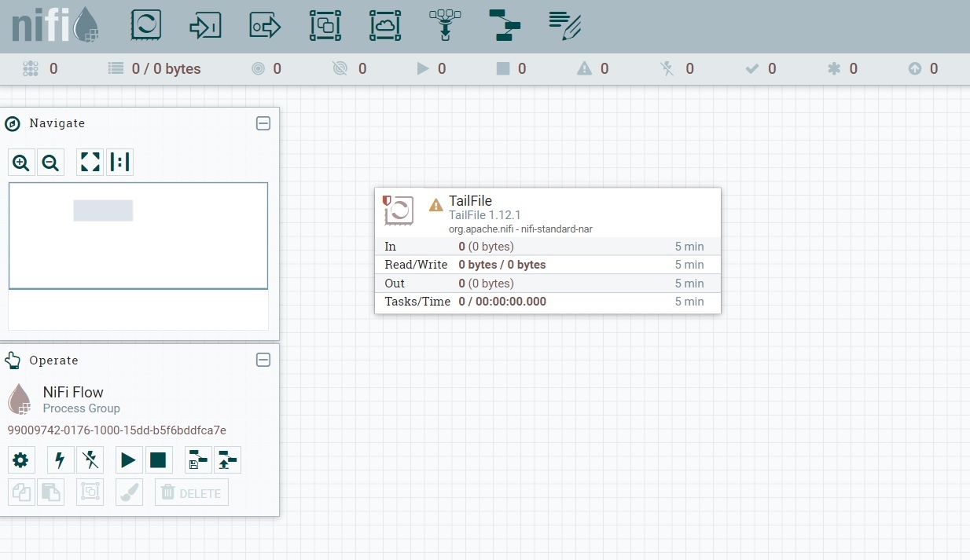Screen dimensions: 970x560
Task: Select the Label icon in toolbar
Action: pyautogui.click(x=564, y=25)
